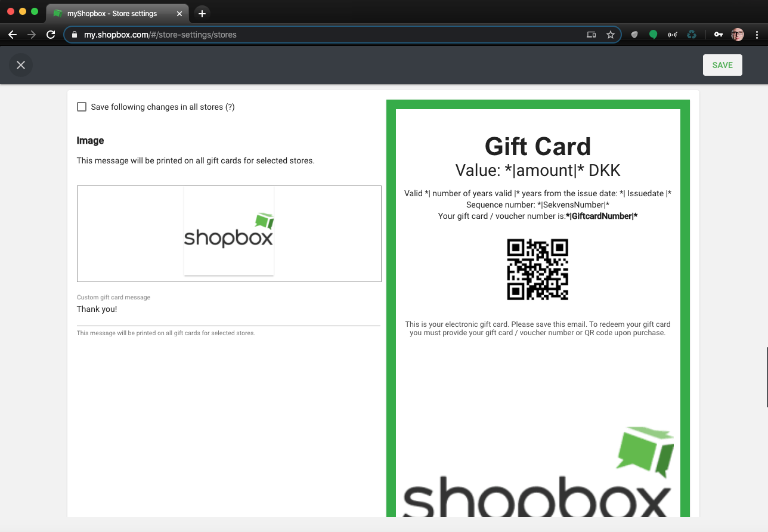Open a new browser tab

click(x=202, y=13)
